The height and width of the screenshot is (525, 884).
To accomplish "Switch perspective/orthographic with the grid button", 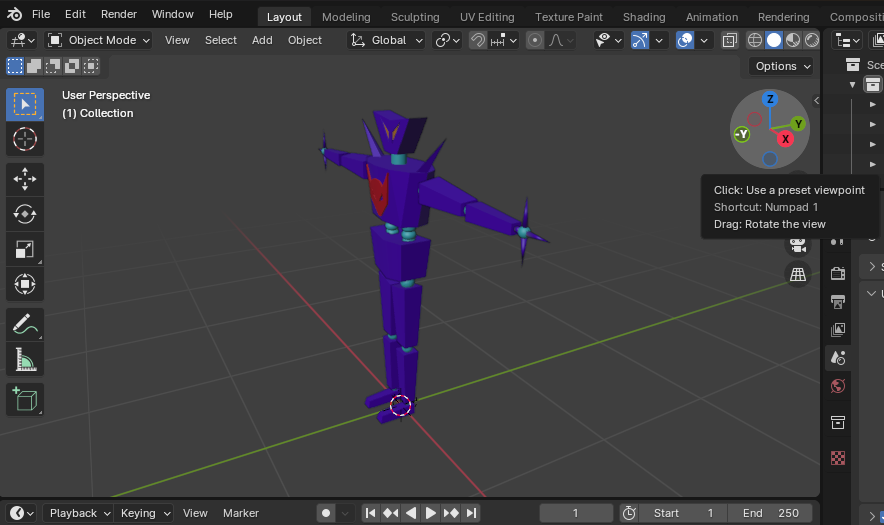I will [798, 275].
